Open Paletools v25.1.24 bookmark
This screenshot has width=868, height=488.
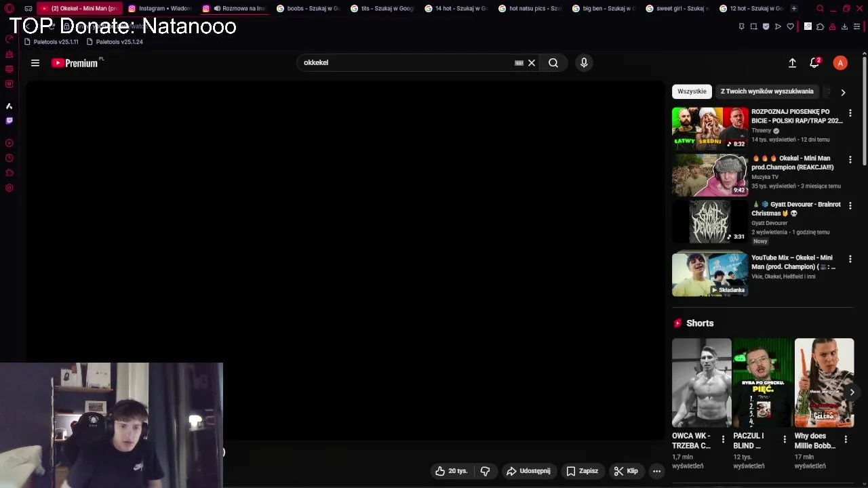click(115, 42)
